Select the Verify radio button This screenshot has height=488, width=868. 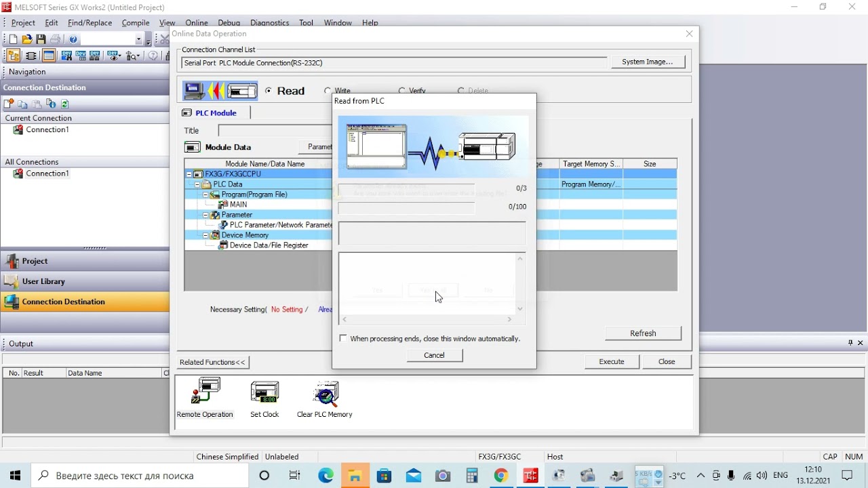click(x=402, y=91)
